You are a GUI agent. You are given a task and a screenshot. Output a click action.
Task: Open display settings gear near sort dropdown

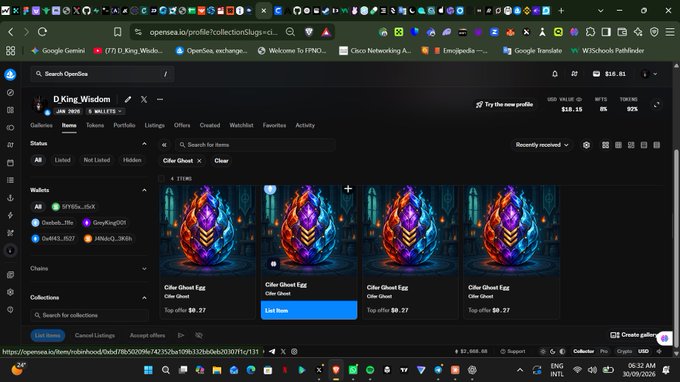click(586, 145)
